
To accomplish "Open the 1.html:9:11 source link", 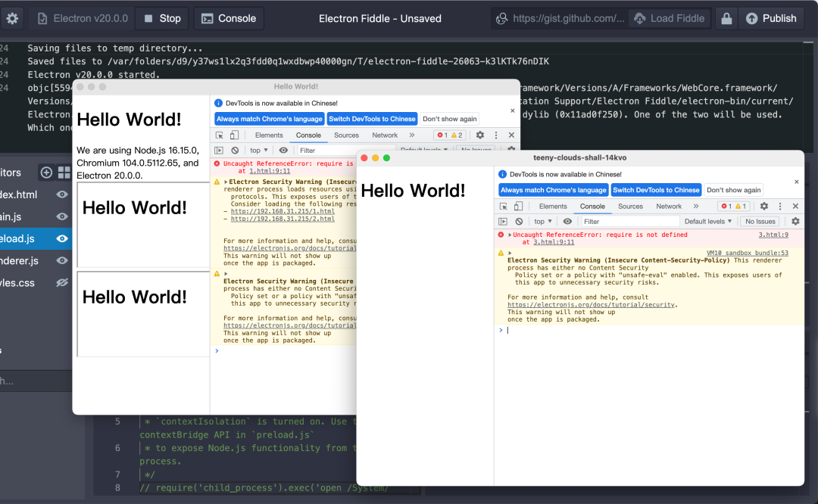I will 270,171.
